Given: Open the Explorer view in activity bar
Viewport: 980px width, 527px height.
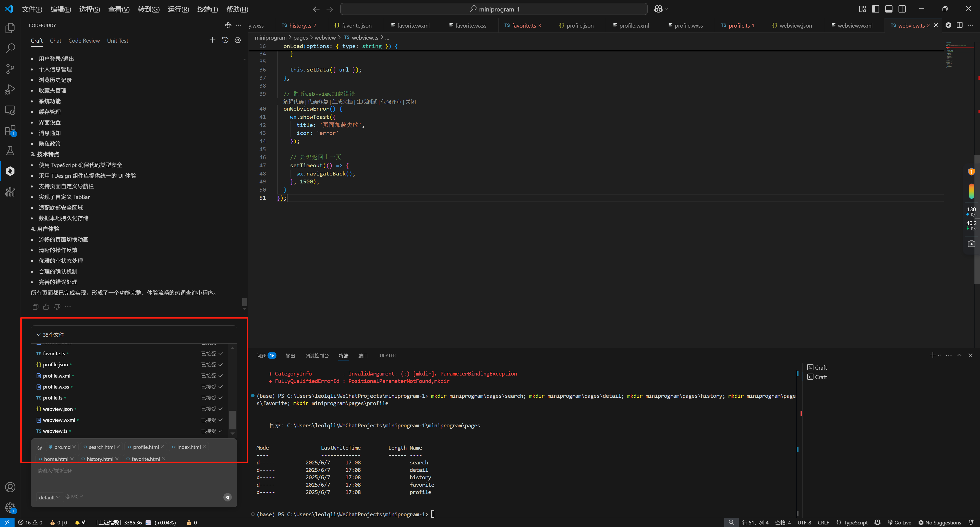Looking at the screenshot, I should [10, 28].
